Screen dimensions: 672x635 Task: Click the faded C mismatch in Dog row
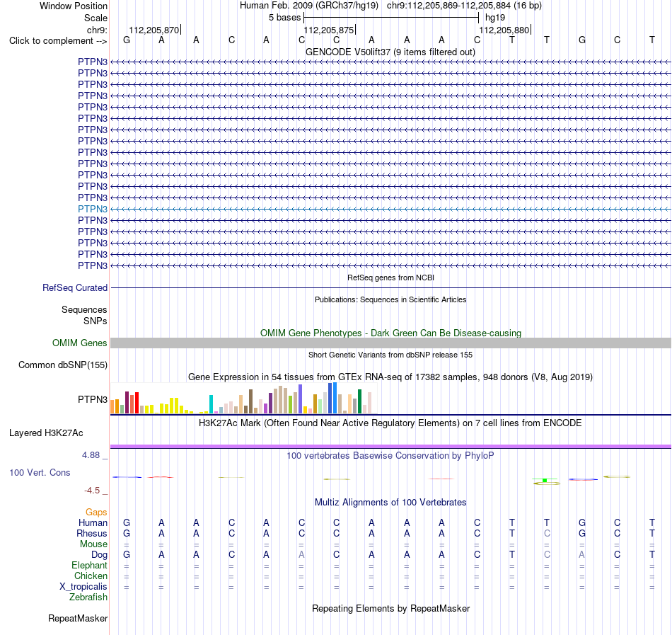547,555
